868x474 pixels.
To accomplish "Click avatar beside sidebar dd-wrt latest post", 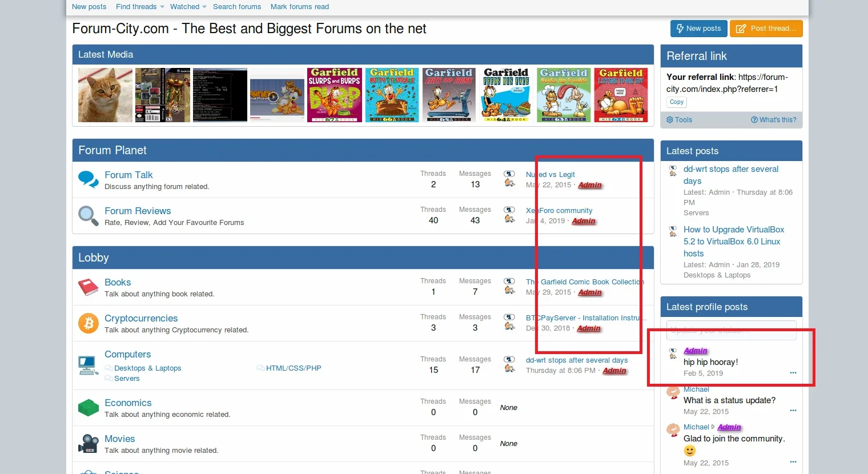I will (x=673, y=170).
